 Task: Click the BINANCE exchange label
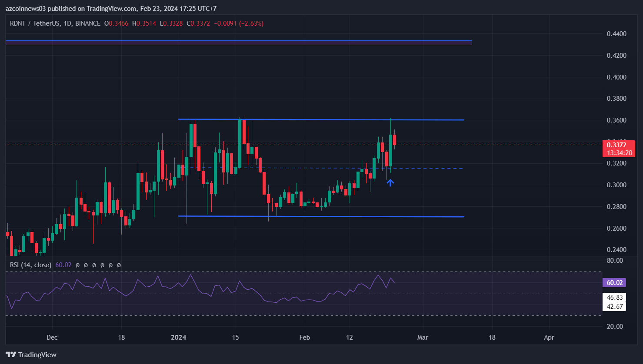pyautogui.click(x=88, y=23)
